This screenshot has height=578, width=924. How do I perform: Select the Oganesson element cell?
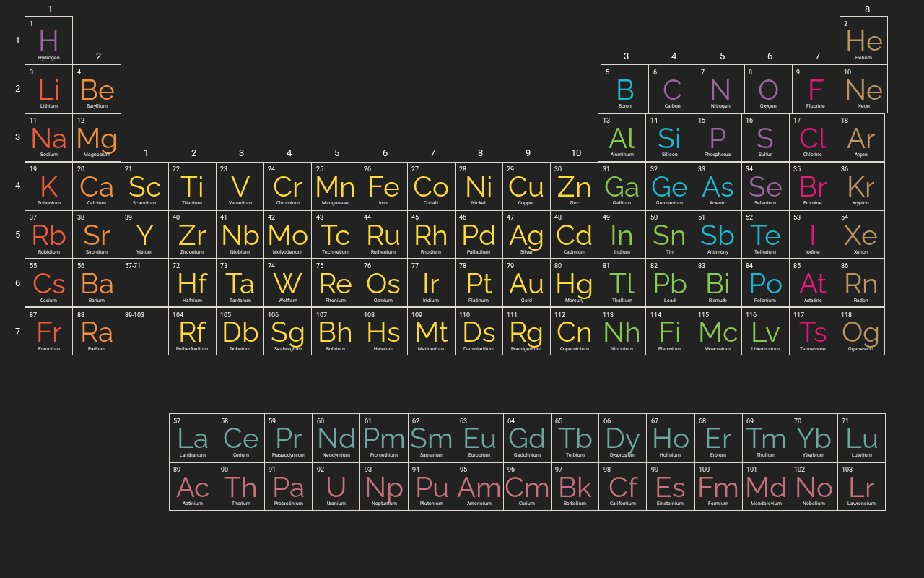[x=860, y=332]
